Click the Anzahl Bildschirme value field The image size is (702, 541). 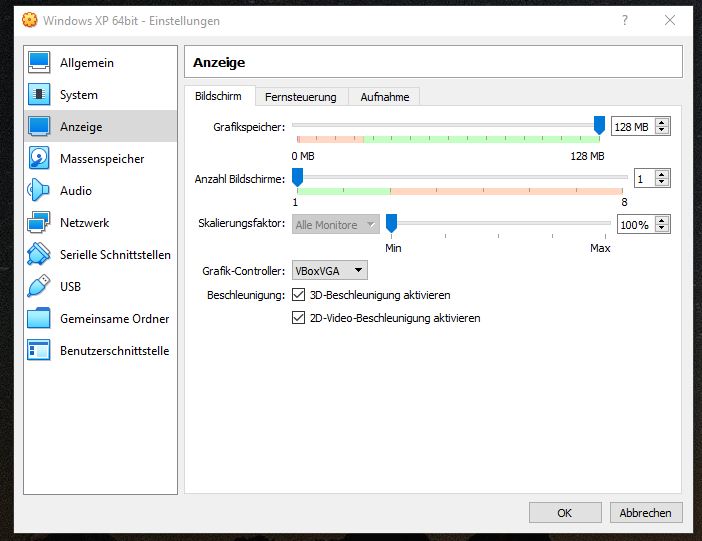(x=645, y=179)
